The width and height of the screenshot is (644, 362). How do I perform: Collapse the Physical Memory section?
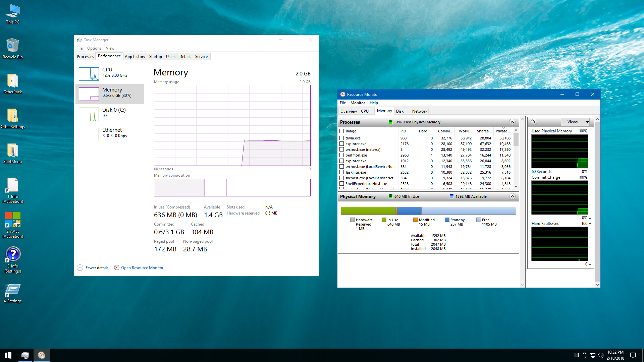512,196
